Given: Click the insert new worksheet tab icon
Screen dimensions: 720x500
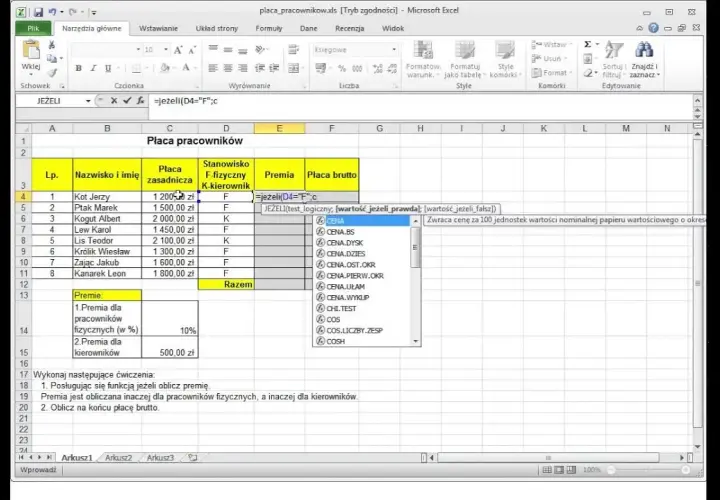Looking at the screenshot, I should [x=193, y=458].
